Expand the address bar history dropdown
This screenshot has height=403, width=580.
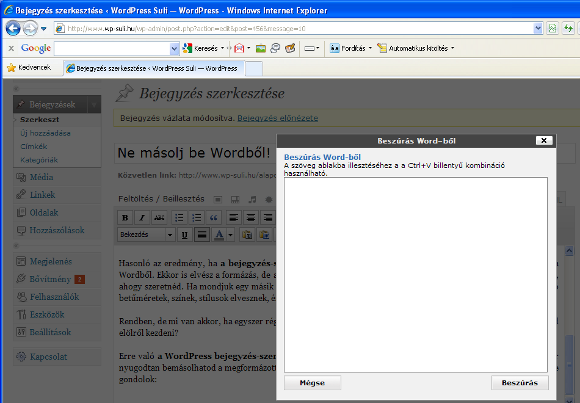coord(538,28)
